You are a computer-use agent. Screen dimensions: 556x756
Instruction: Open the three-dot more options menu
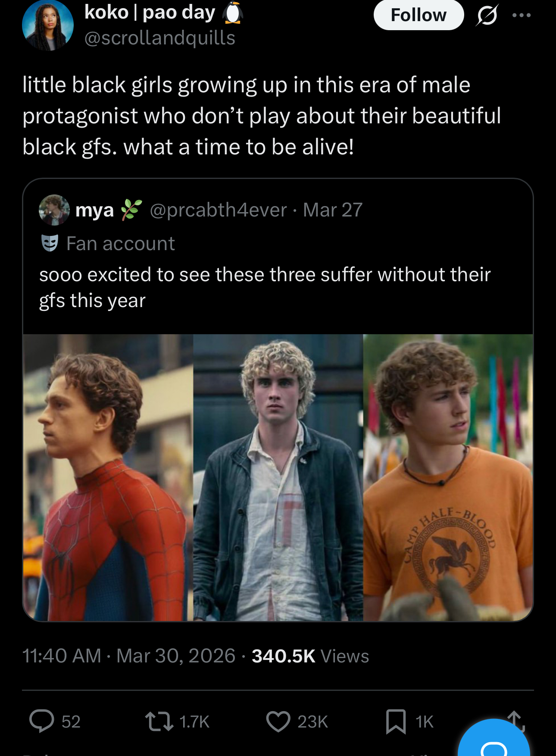click(522, 15)
